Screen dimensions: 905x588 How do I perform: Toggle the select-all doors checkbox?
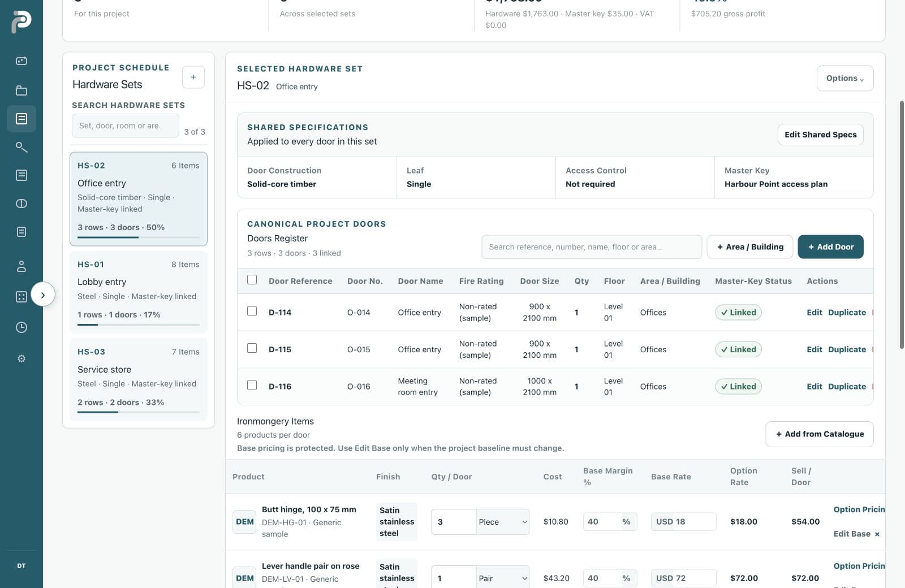(x=252, y=280)
